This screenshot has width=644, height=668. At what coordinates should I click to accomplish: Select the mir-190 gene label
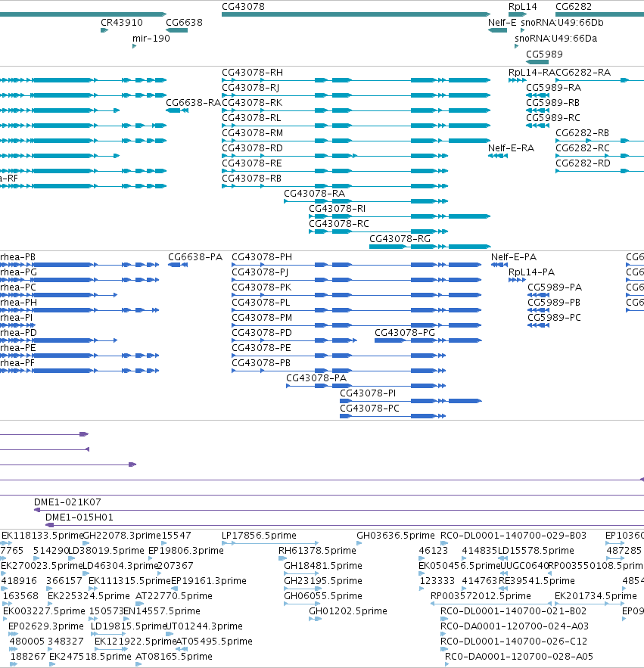(151, 38)
